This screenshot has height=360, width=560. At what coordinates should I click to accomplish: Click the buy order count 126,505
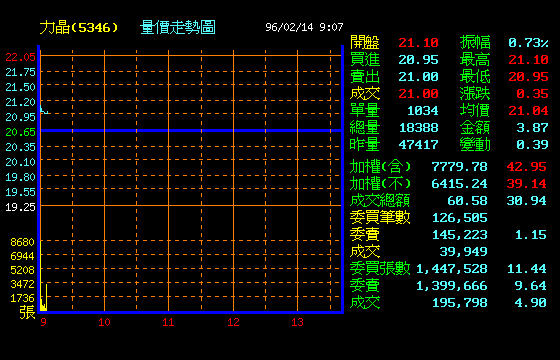pos(460,218)
